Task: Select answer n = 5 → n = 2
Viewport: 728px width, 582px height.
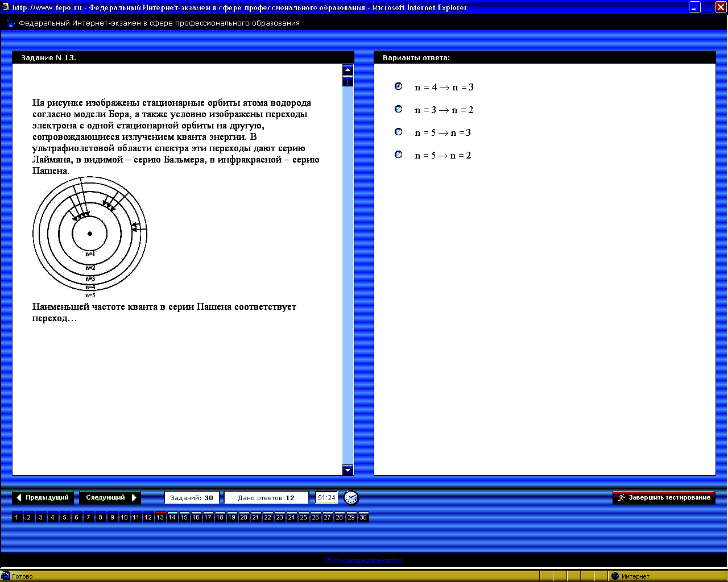Action: 398,155
